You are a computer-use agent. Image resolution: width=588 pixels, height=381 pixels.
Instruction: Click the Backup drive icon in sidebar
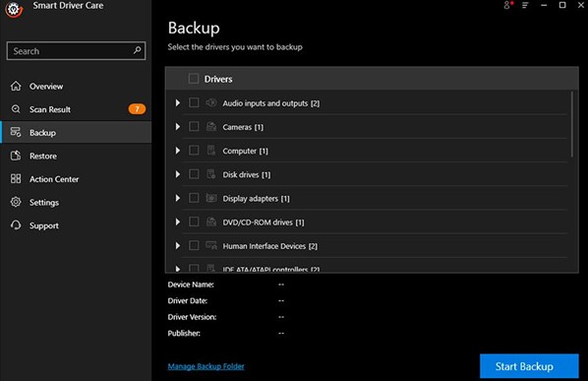(x=16, y=133)
